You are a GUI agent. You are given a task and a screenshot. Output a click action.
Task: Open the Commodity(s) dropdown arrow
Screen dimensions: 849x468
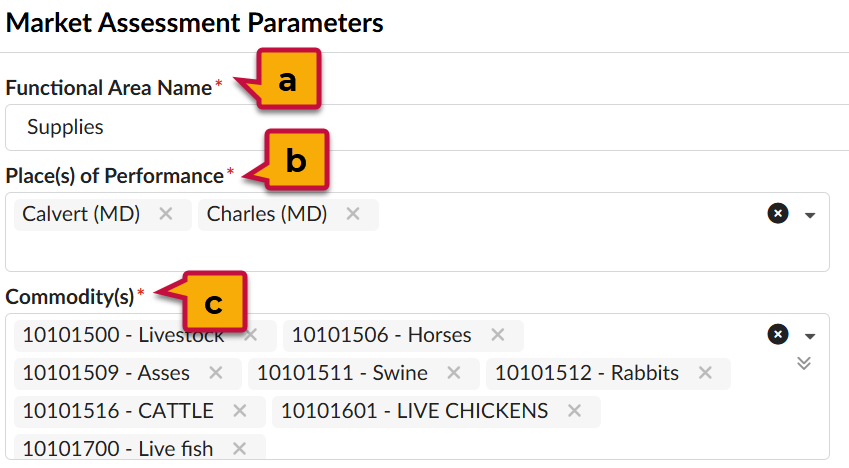[x=810, y=336]
